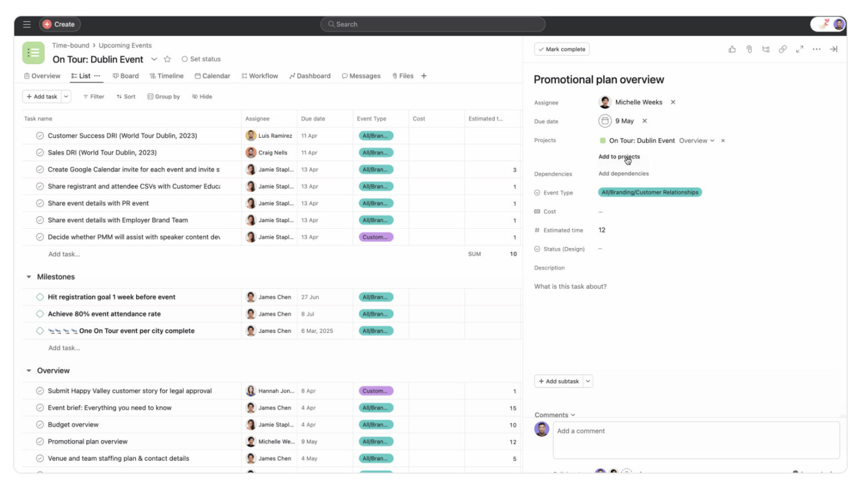Click the Mark complete button
This screenshot has width=868, height=496.
tap(561, 49)
